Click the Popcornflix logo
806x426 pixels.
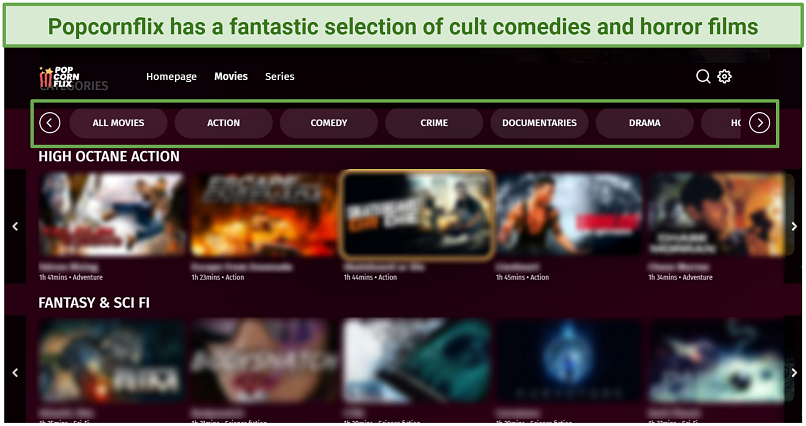click(x=60, y=77)
